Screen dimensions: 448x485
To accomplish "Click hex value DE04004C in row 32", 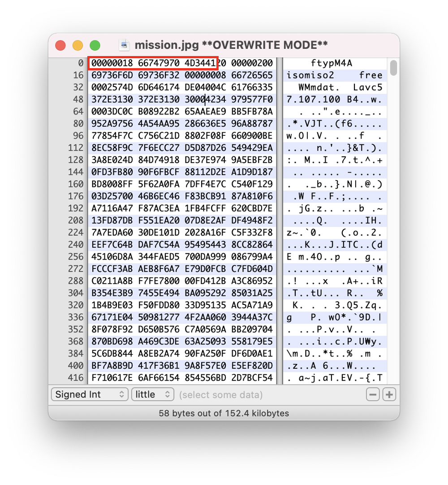I will (205, 87).
